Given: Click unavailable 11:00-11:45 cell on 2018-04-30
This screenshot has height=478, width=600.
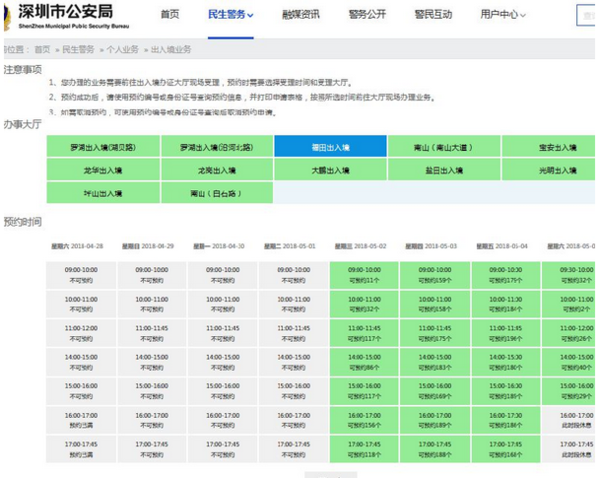Looking at the screenshot, I should (x=223, y=333).
